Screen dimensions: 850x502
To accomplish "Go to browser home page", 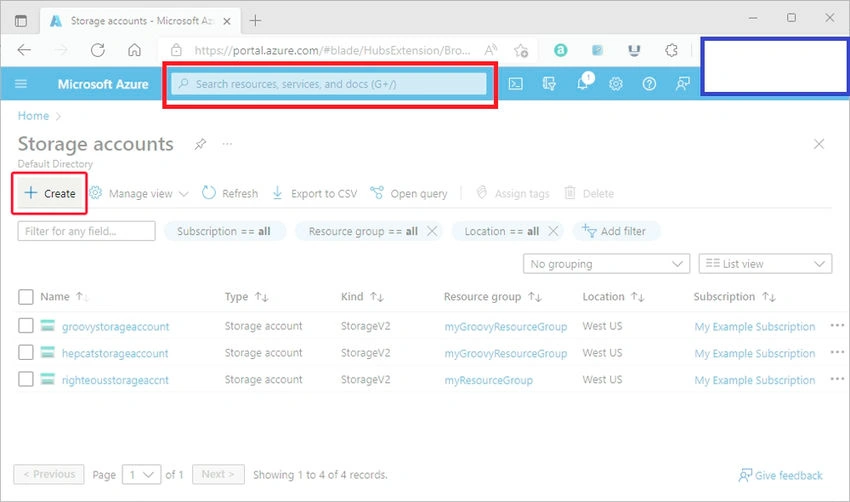I will 134,50.
